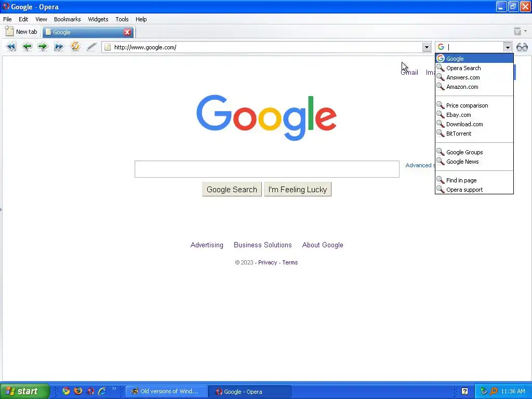Click the Google Search button
This screenshot has width=532, height=399.
232,189
